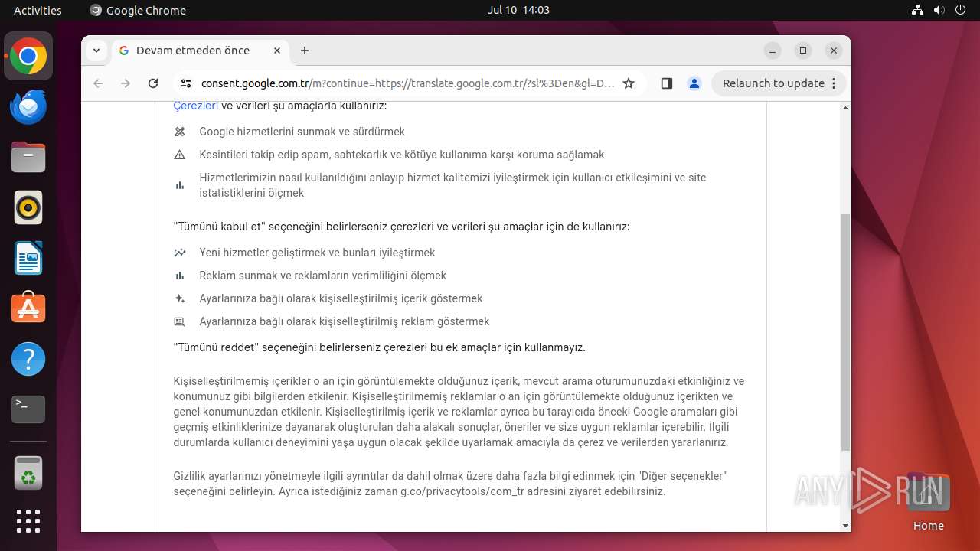Maximize the Chrome window

point(803,51)
